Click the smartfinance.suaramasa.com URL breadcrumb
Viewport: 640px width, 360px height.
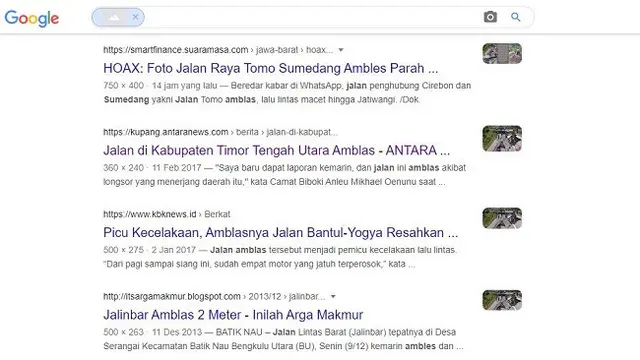218,50
